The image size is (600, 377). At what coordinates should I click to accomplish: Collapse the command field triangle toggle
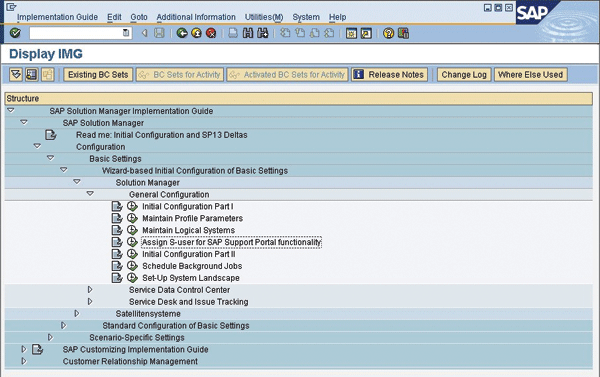[144, 33]
